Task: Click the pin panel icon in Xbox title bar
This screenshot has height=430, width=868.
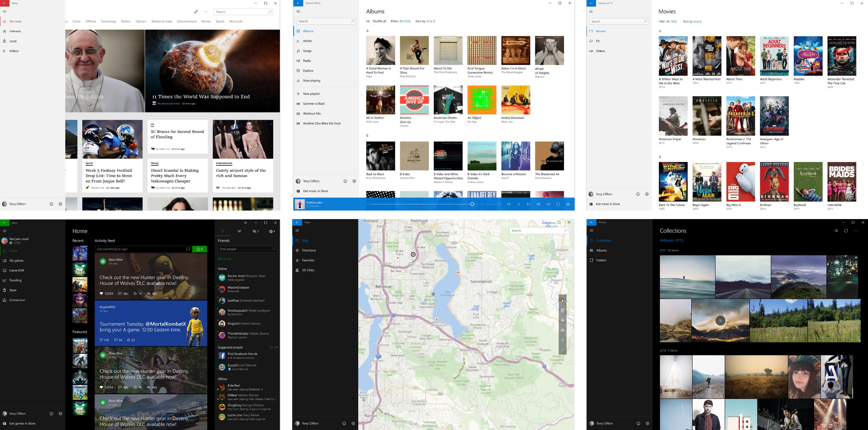Action: tap(246, 223)
